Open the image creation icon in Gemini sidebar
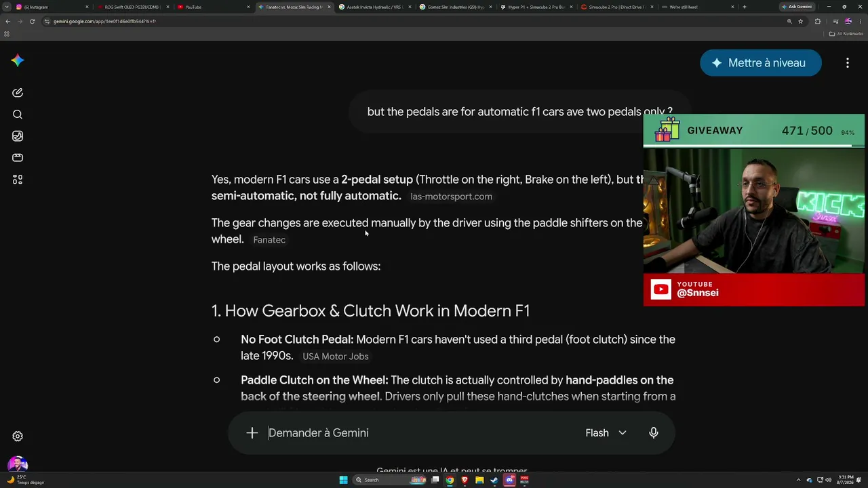 (x=18, y=136)
